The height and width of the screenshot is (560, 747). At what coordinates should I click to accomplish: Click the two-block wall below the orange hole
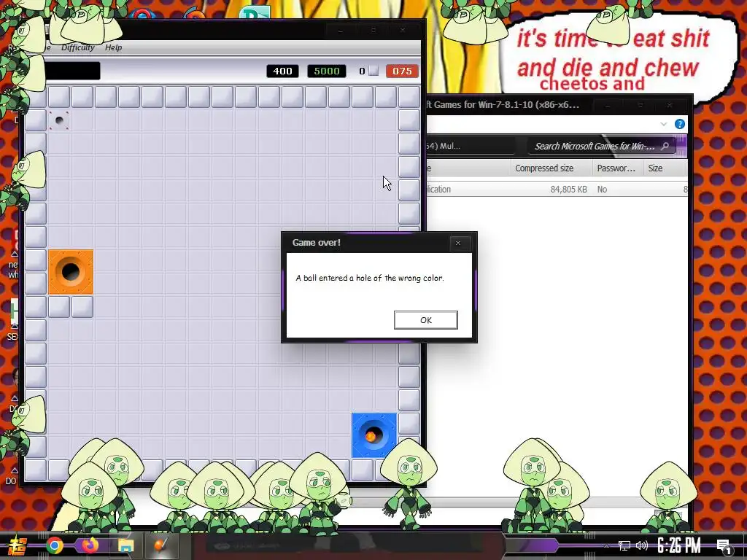click(71, 307)
